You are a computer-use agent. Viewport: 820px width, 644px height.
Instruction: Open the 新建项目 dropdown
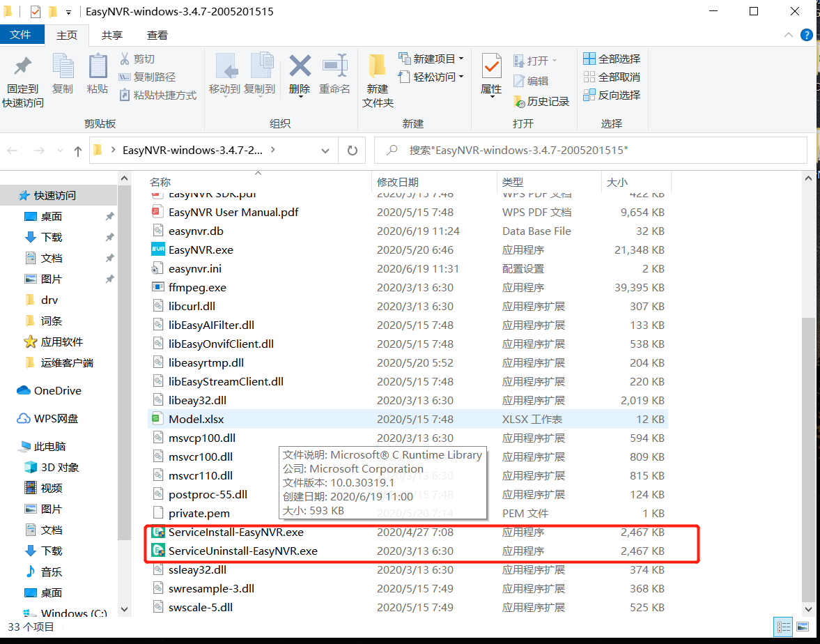coord(431,59)
